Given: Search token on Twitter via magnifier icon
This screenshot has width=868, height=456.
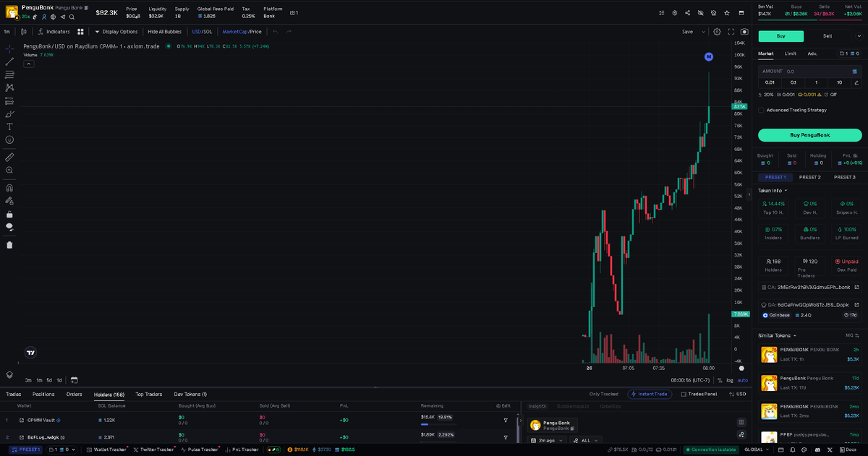Looking at the screenshot, I should pos(72,16).
